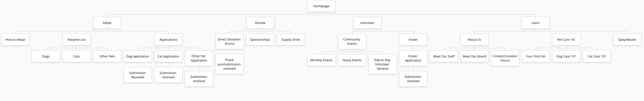
Task: Select the Donate node
Action: pyautogui.click(x=260, y=23)
